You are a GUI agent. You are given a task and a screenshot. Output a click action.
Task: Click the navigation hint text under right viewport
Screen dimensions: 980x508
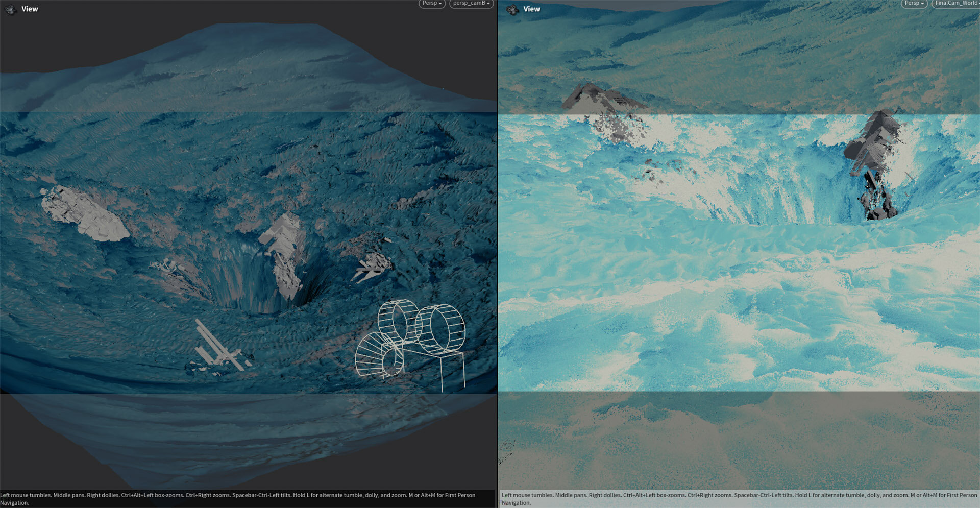(739, 499)
